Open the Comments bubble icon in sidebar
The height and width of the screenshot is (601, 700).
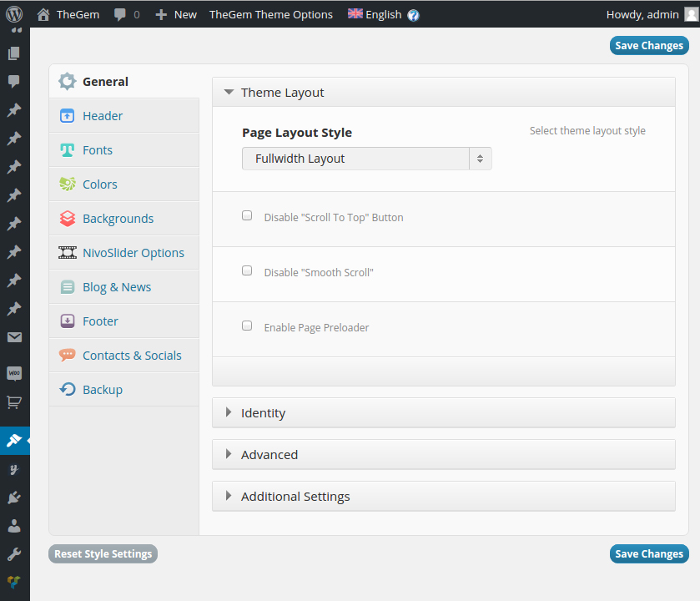point(14,82)
